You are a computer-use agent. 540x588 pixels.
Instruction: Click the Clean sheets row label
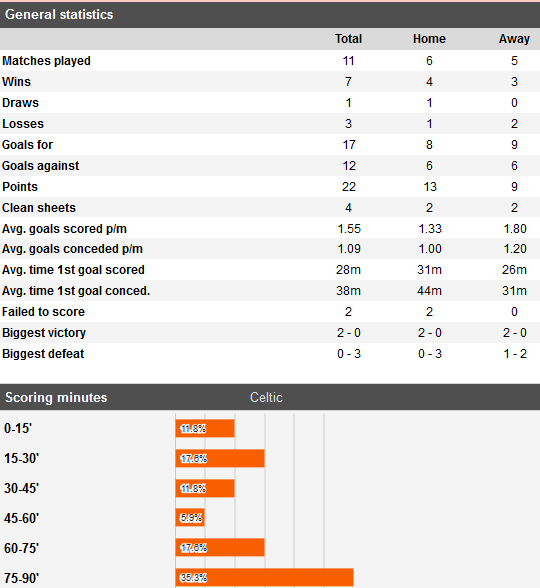click(39, 208)
